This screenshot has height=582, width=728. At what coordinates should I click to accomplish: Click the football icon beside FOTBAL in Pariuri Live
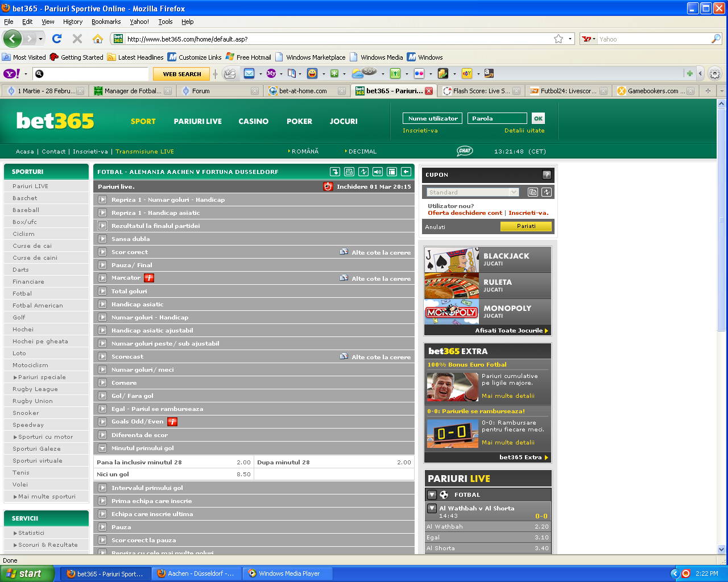(444, 495)
